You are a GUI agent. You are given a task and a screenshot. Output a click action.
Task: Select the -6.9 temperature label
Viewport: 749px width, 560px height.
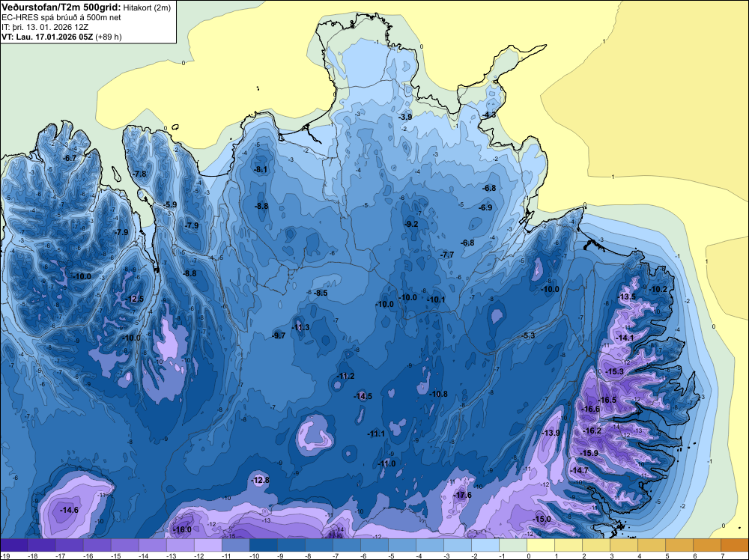[x=485, y=207]
